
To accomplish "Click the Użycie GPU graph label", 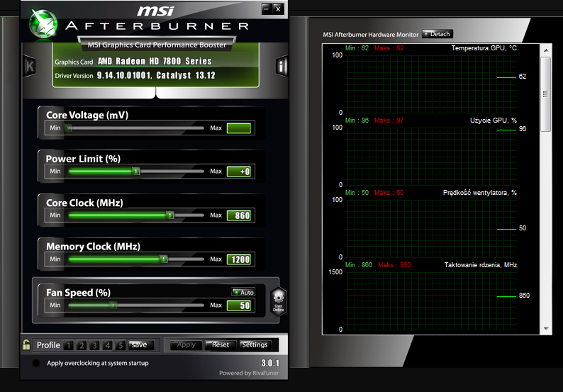I will pos(494,121).
